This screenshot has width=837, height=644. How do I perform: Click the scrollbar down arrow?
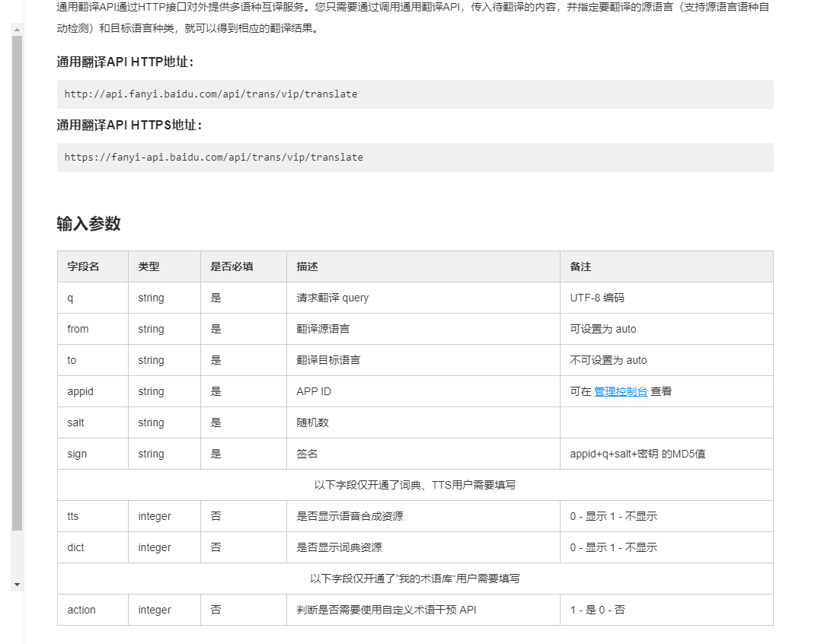point(17,582)
